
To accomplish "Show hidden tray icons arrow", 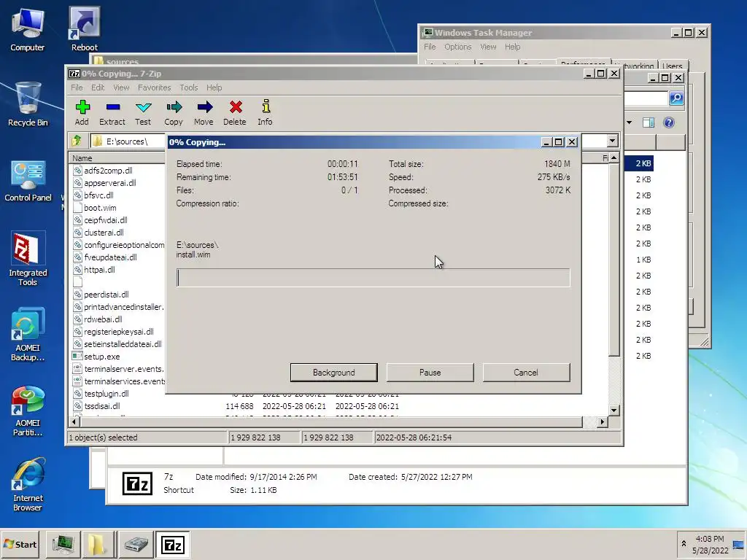I will pos(684,543).
